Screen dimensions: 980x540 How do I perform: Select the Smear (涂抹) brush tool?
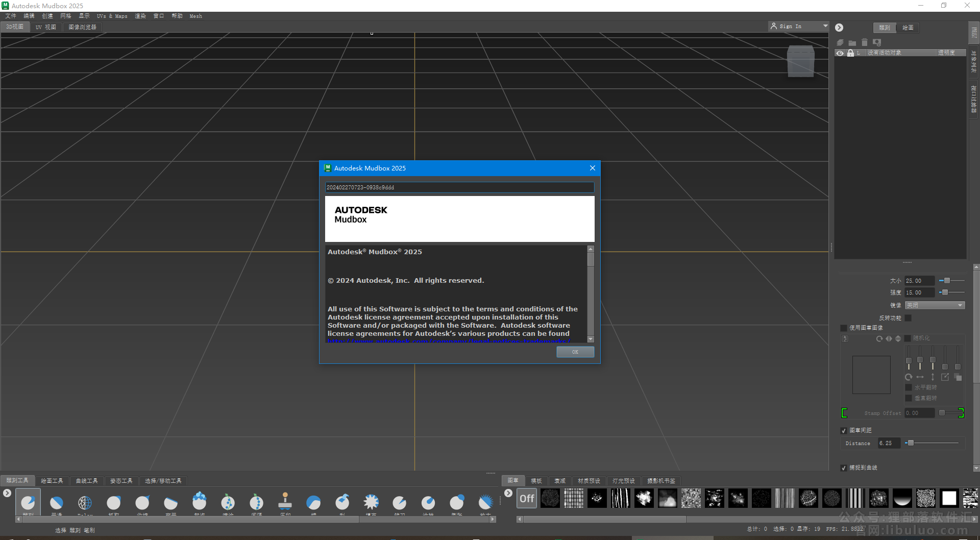[428, 503]
